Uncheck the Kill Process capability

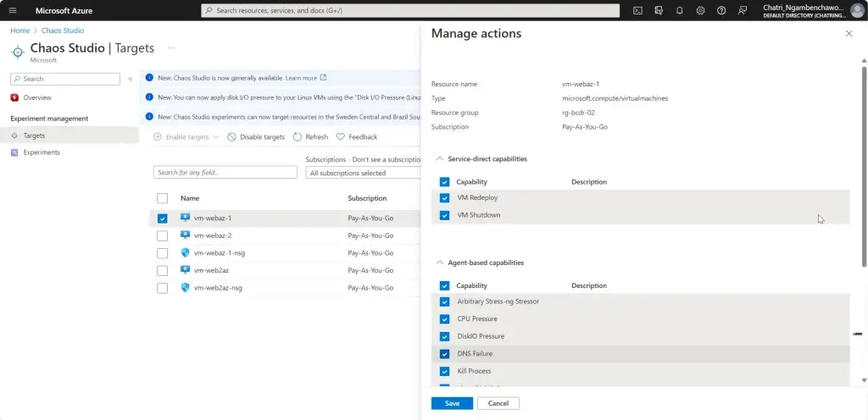[444, 372]
